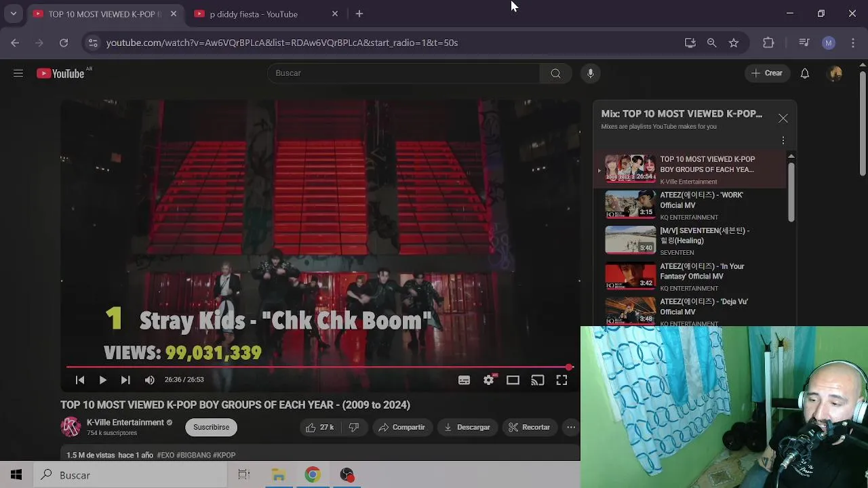The width and height of the screenshot is (868, 488).
Task: Select ATEEZ 'In Your Fantasy' in playlist
Action: coord(692,276)
